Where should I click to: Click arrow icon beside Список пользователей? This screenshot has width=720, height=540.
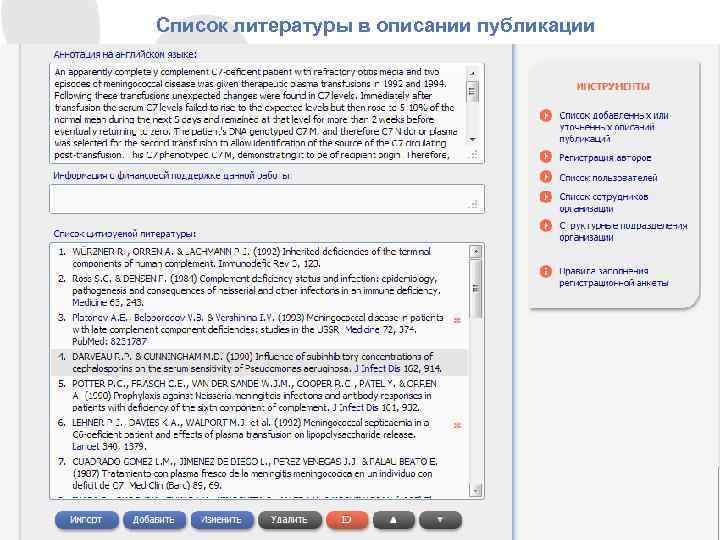pyautogui.click(x=546, y=177)
